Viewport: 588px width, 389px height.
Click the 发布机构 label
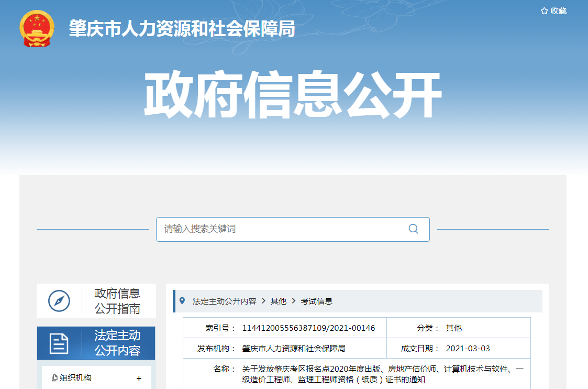216,349
